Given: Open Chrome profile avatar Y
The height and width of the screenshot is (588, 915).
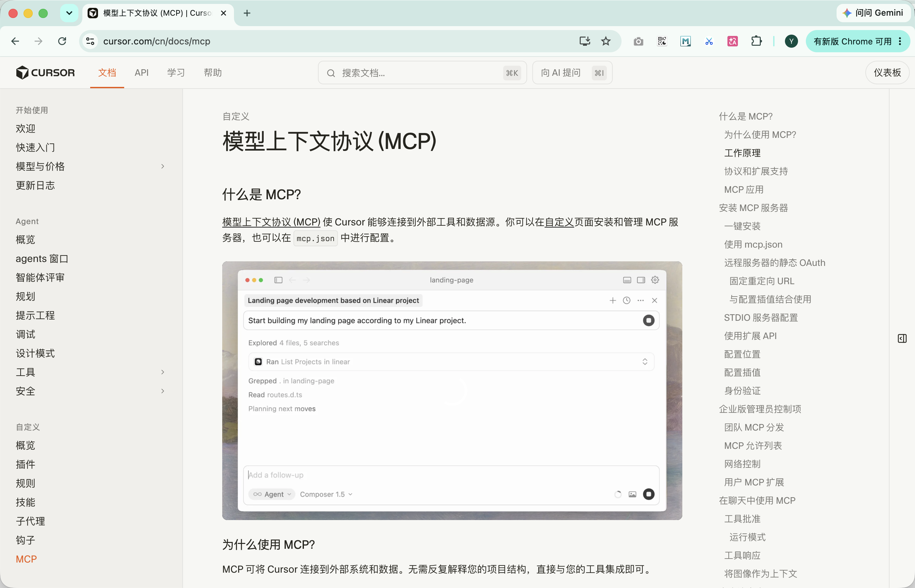Looking at the screenshot, I should click(791, 41).
